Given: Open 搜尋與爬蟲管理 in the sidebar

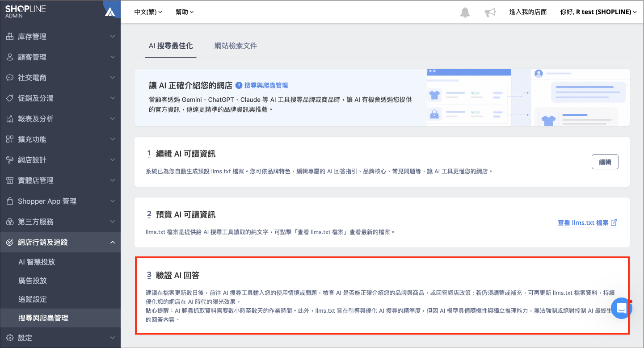Looking at the screenshot, I should (43, 318).
